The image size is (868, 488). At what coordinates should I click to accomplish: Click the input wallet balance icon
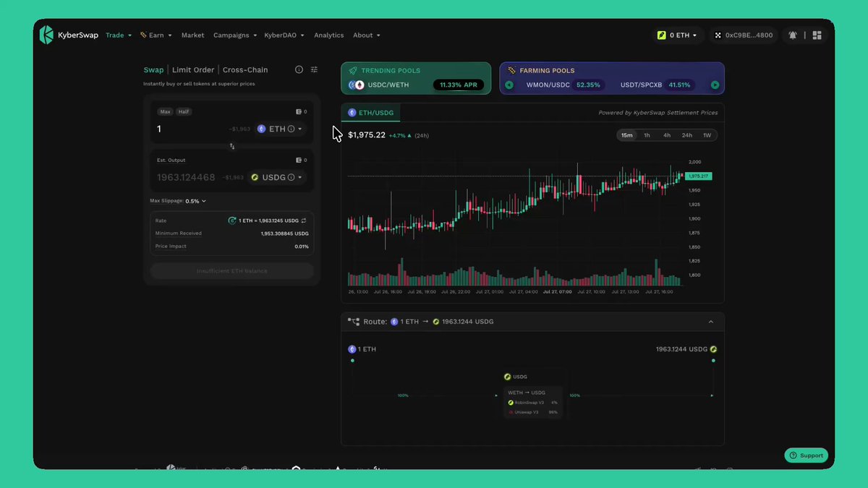[x=299, y=112]
